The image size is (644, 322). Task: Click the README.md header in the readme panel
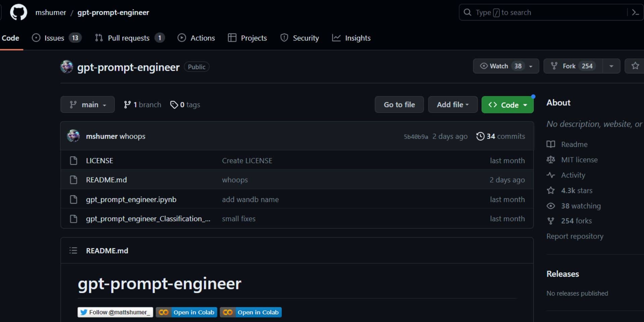107,251
